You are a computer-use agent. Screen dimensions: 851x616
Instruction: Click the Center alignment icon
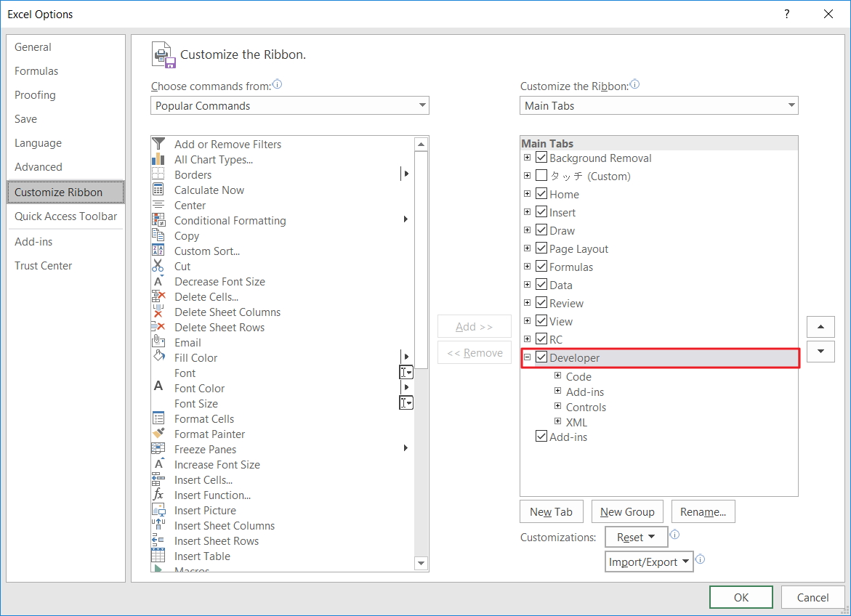click(x=158, y=205)
